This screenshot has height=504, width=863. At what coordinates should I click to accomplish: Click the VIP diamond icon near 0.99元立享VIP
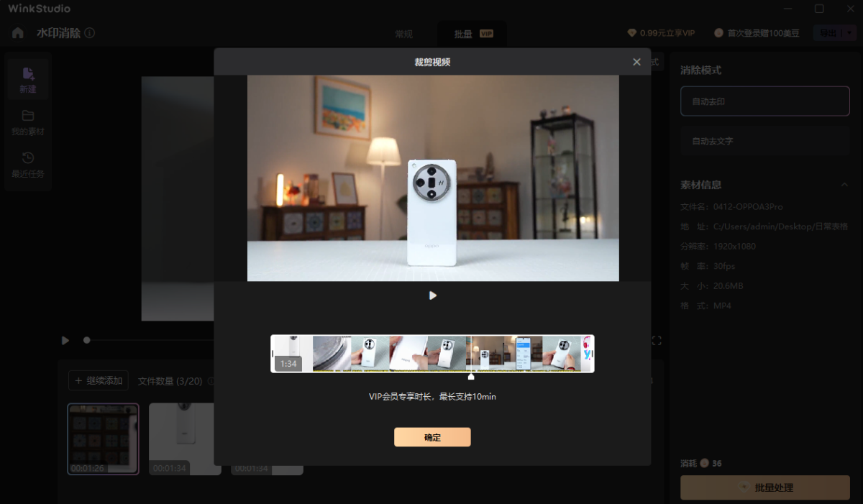[x=631, y=32]
